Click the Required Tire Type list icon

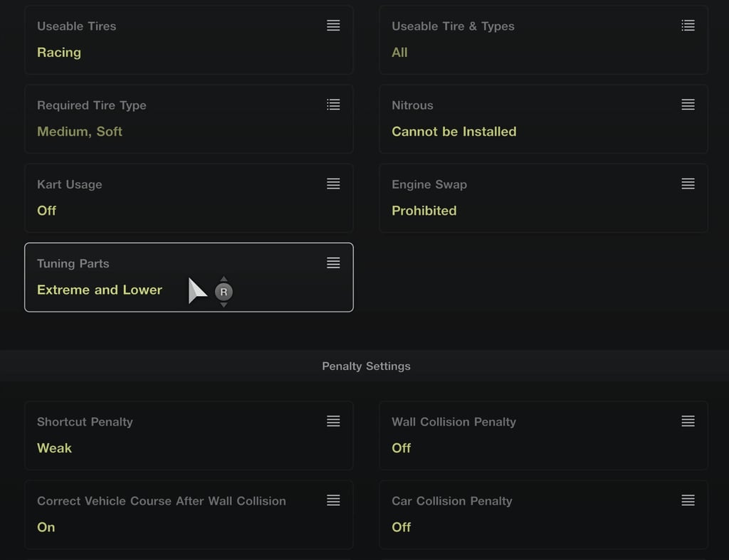coord(333,105)
